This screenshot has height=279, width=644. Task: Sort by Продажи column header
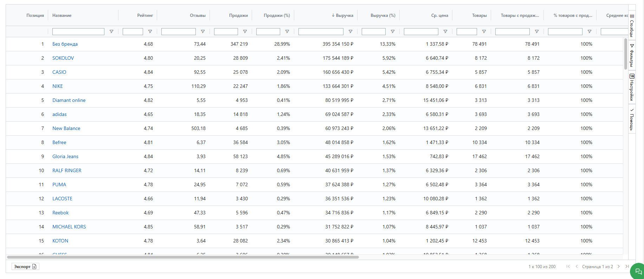click(238, 15)
